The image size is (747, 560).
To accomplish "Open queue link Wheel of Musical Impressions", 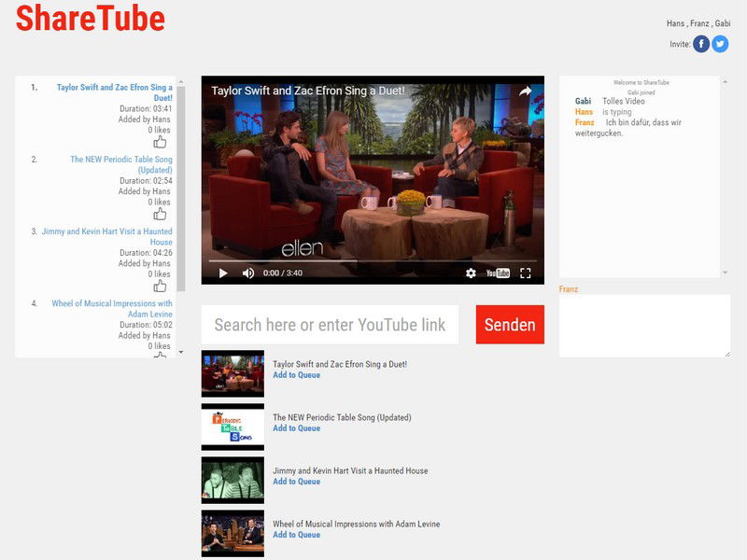I will coord(112,308).
